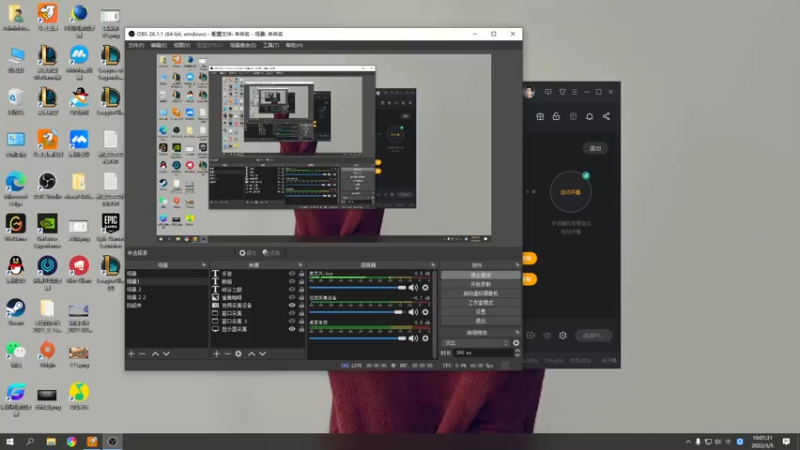Viewport: 800px width, 450px height.
Task: Click the unlock padlock icon in the side window
Action: 556,116
